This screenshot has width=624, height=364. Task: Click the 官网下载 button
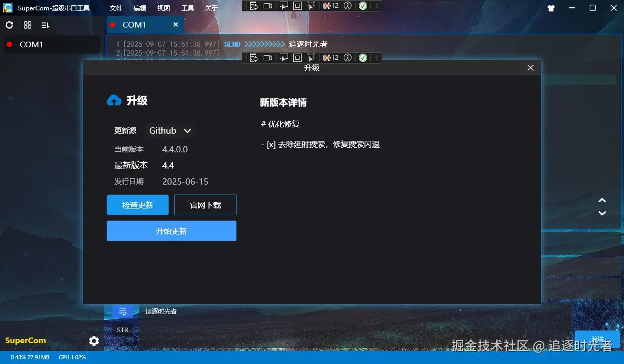click(205, 205)
